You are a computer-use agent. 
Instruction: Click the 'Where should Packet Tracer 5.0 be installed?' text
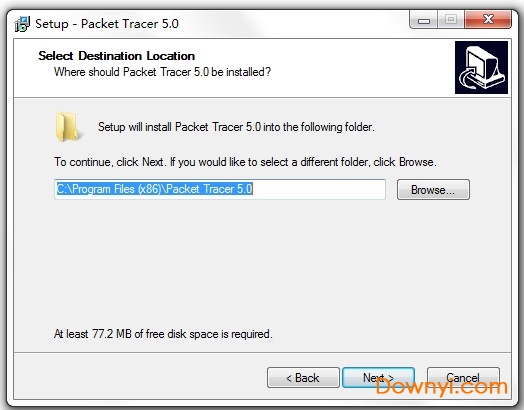click(162, 72)
